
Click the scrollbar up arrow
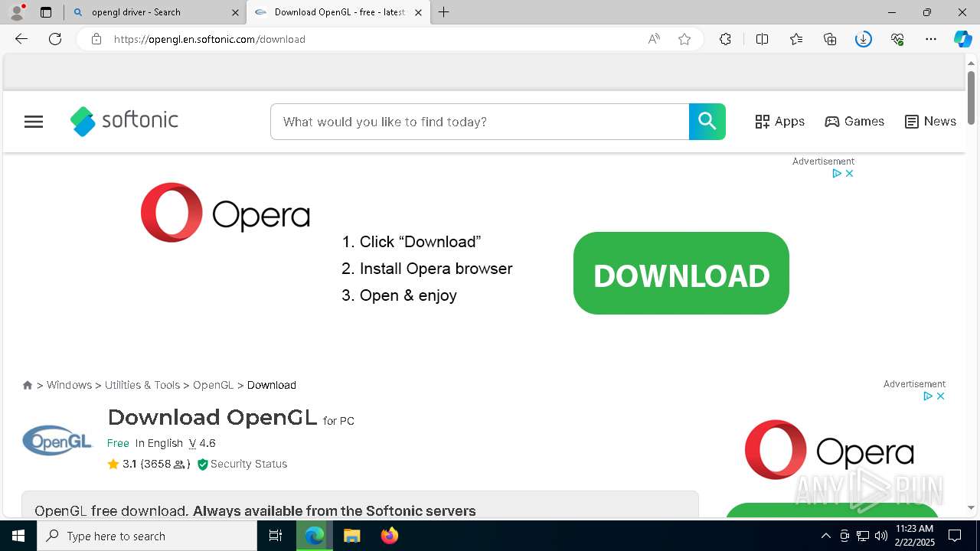click(971, 63)
